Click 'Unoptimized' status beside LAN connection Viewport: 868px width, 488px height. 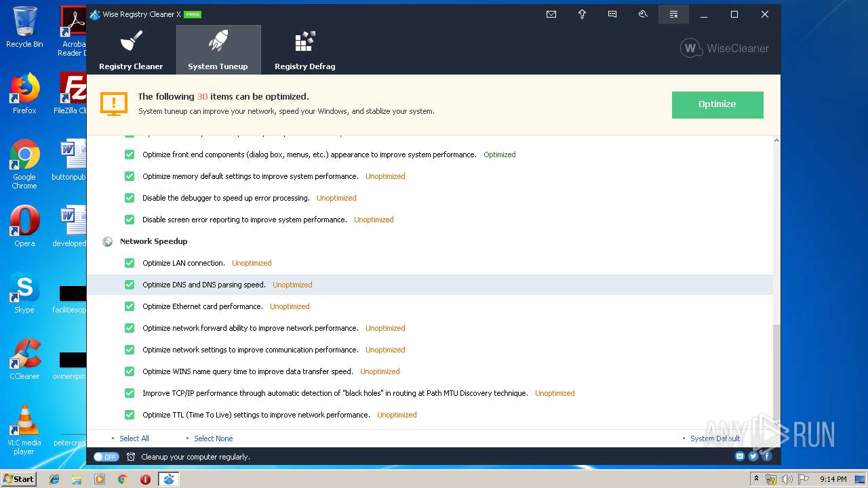(252, 263)
